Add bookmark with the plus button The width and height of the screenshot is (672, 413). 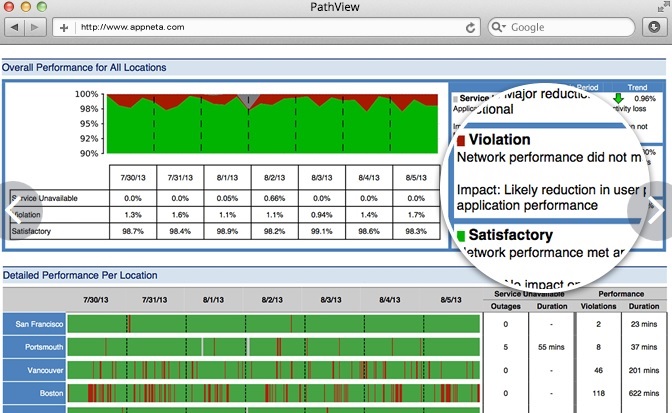[64, 28]
